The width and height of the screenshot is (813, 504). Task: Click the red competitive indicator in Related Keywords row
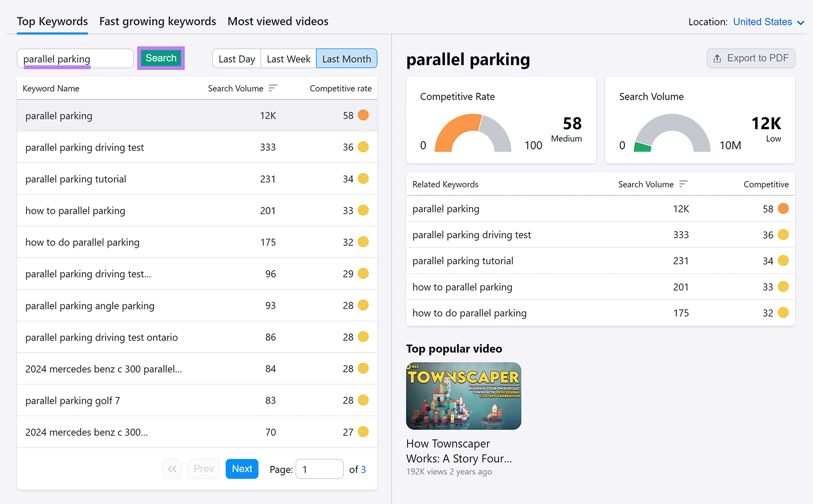tap(784, 208)
